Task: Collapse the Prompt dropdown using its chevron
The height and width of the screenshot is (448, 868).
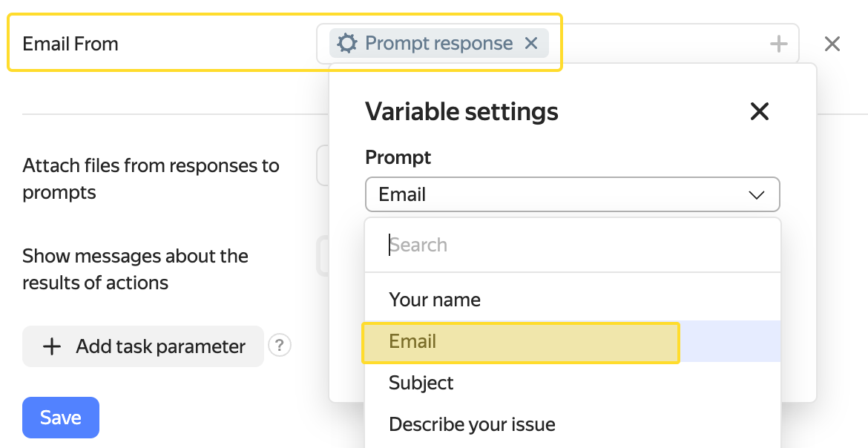Action: (x=757, y=195)
